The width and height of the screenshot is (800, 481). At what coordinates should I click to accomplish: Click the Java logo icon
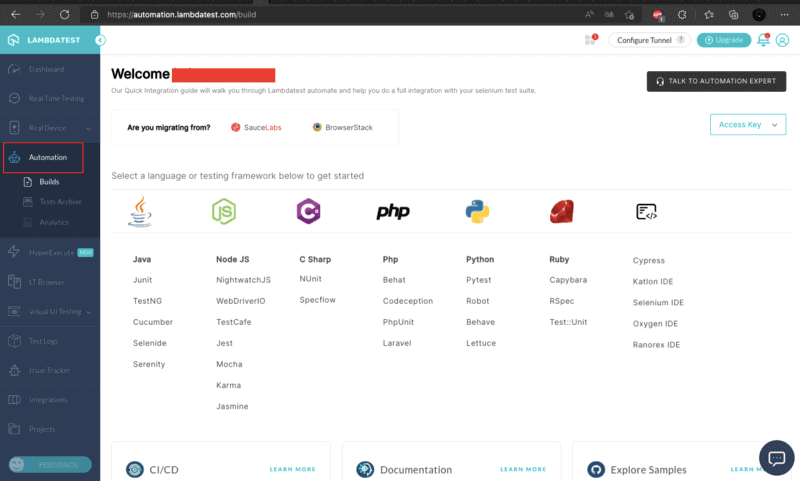click(x=140, y=212)
